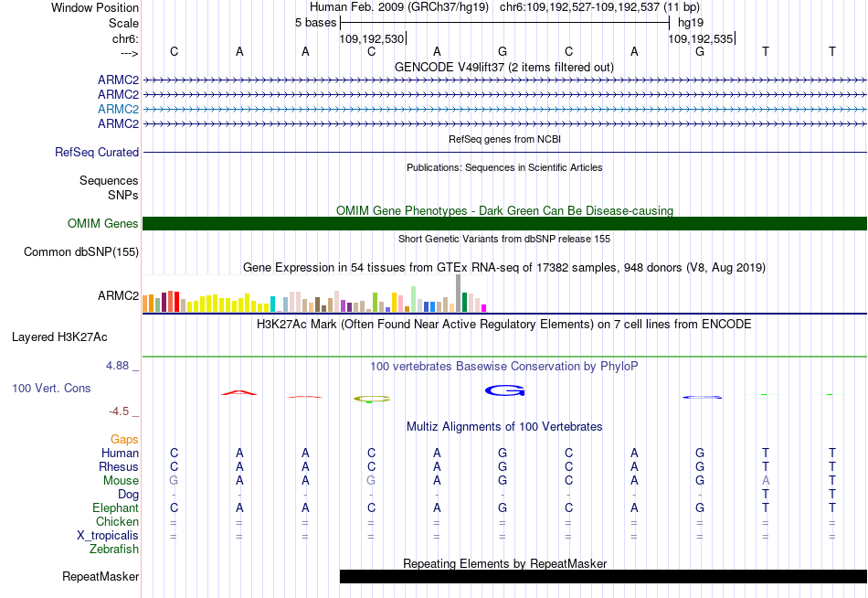Click the tall gray bar in GTEx chart

(459, 294)
